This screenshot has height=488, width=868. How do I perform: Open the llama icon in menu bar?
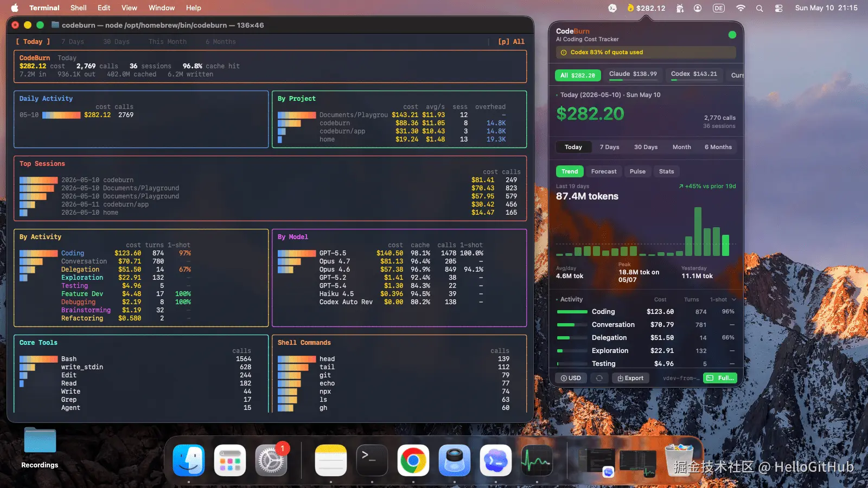tap(680, 8)
